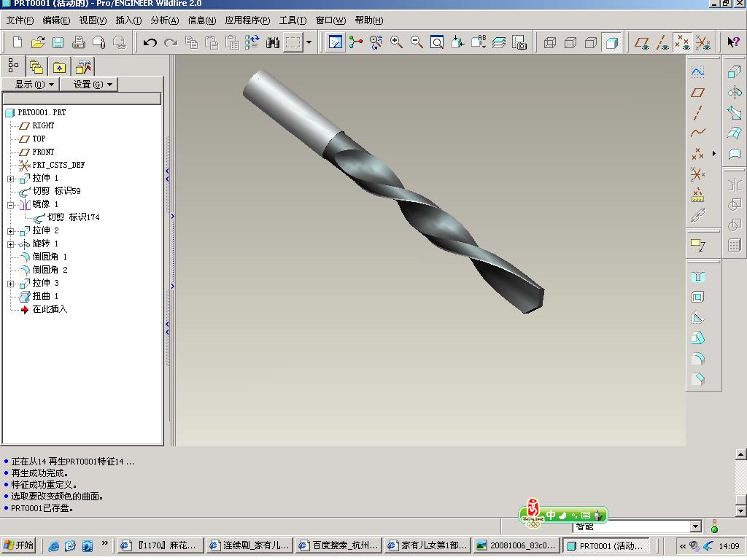
Task: Select the 扭曲 1 feature
Action: pos(46,296)
